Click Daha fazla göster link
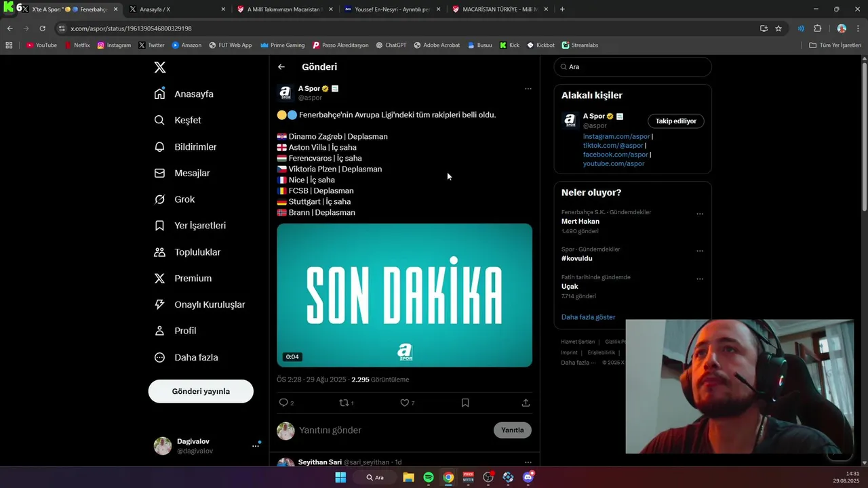The image size is (868, 488). pyautogui.click(x=589, y=317)
